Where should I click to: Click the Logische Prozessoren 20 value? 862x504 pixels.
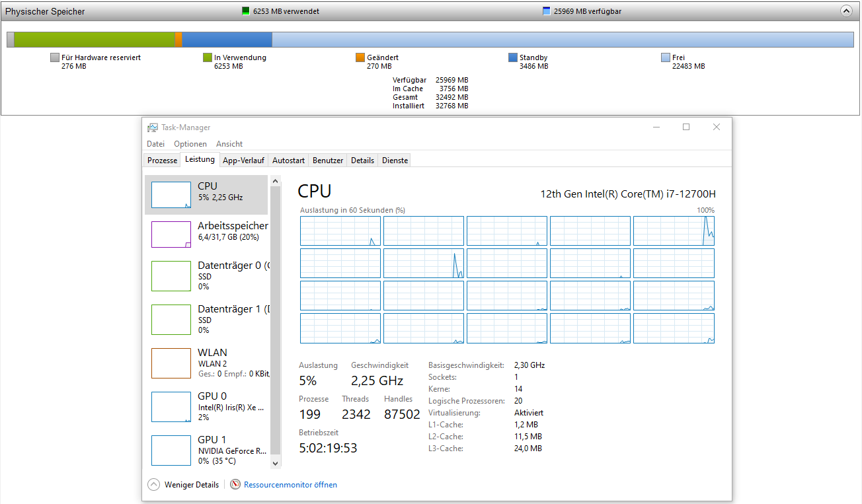[x=518, y=401]
